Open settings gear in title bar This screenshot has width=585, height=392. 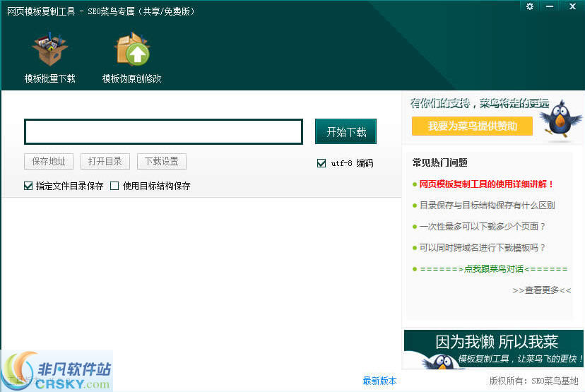pos(530,6)
